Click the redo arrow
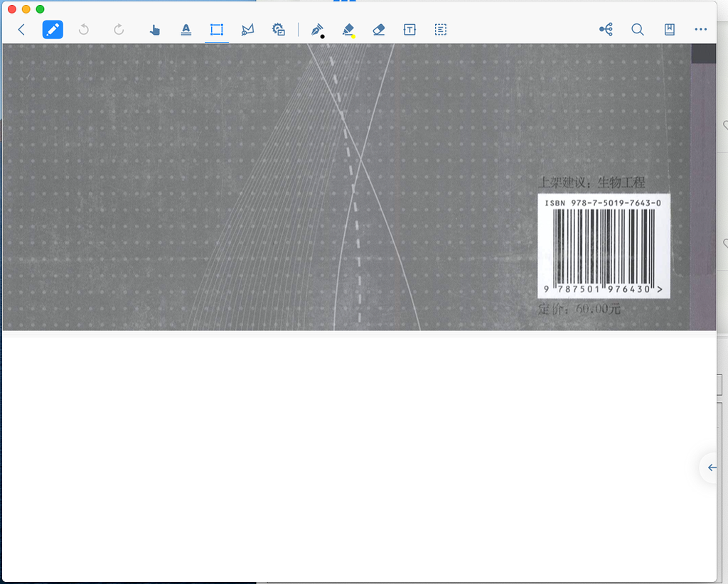Image resolution: width=728 pixels, height=584 pixels. (119, 30)
